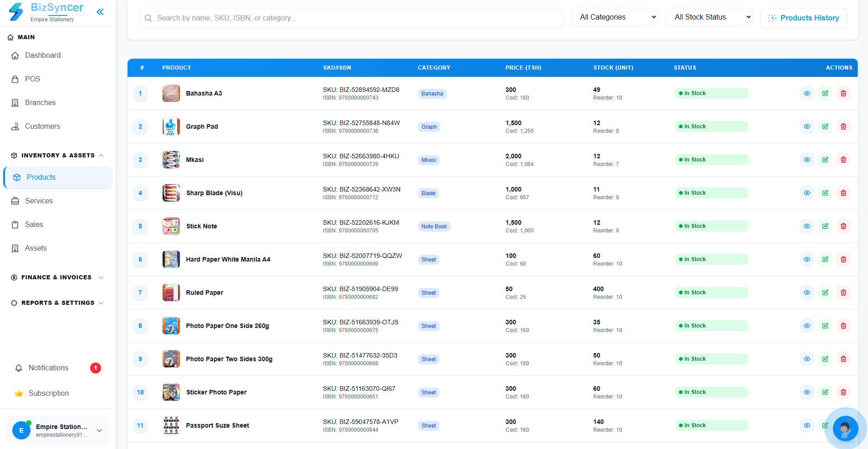Click In Stock status for Graph Pad
The image size is (868, 449).
tap(711, 126)
